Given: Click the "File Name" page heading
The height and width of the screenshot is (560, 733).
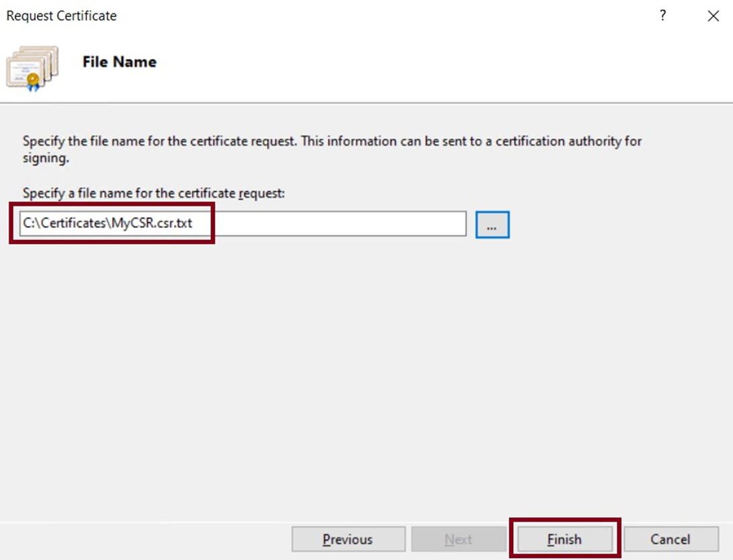Looking at the screenshot, I should (119, 62).
